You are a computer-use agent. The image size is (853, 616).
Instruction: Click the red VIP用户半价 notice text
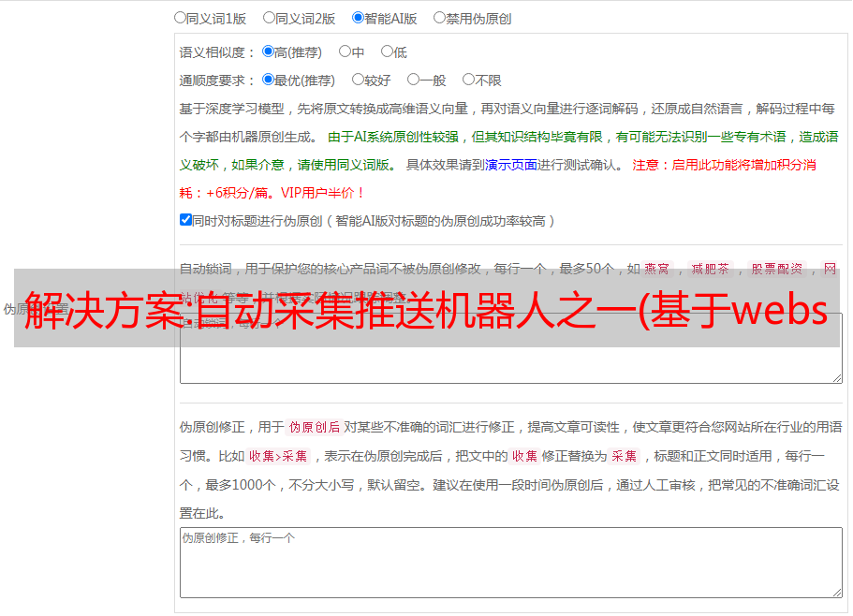point(323,193)
